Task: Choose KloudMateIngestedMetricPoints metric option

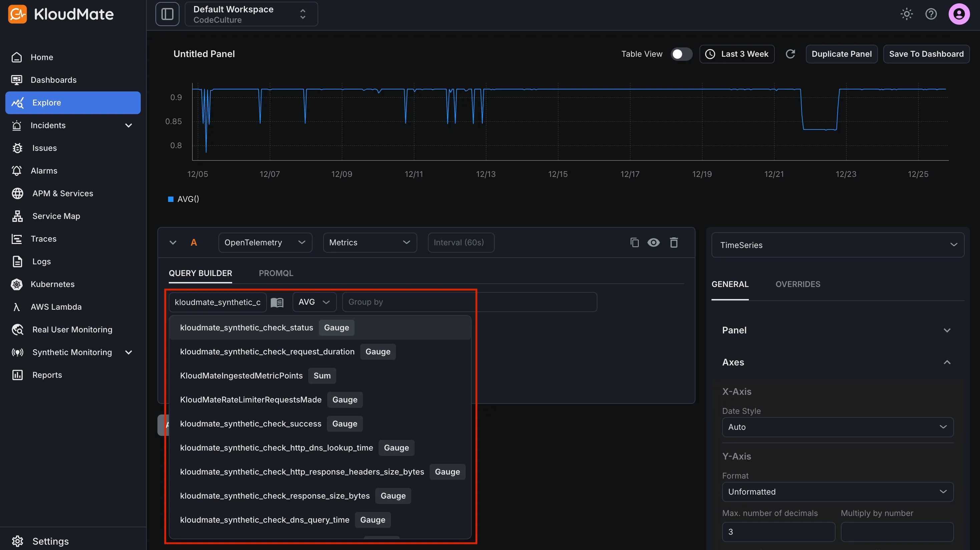Action: pyautogui.click(x=320, y=376)
